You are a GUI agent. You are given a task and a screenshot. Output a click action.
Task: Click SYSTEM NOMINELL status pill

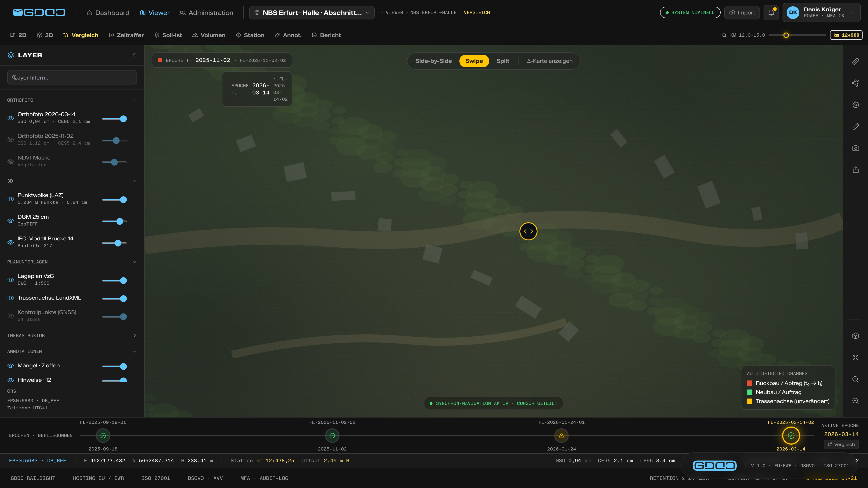[x=690, y=13]
